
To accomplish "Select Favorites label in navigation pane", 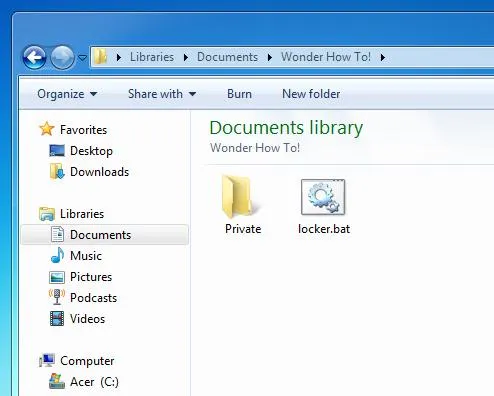I will (x=83, y=130).
